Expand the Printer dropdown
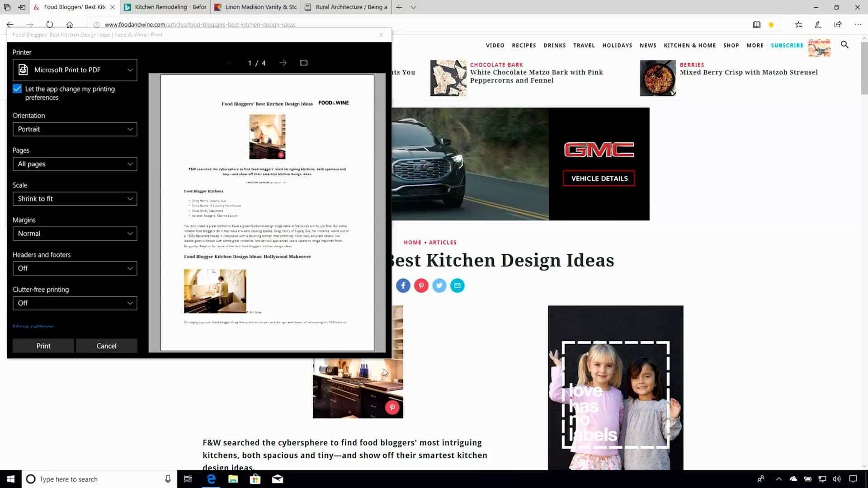The width and height of the screenshot is (868, 488). pyautogui.click(x=75, y=70)
